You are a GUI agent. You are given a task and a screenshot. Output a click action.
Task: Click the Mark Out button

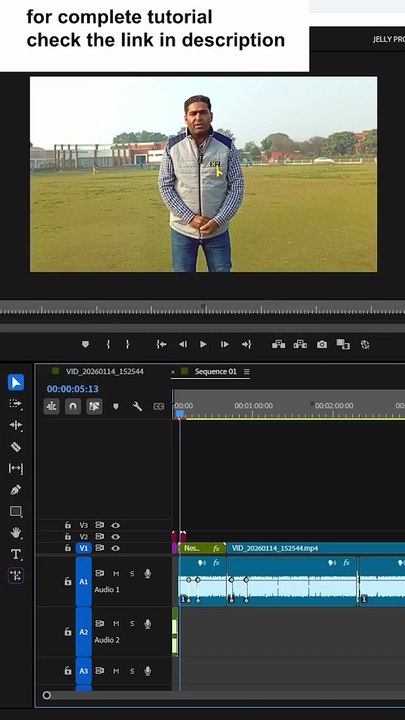tap(128, 344)
